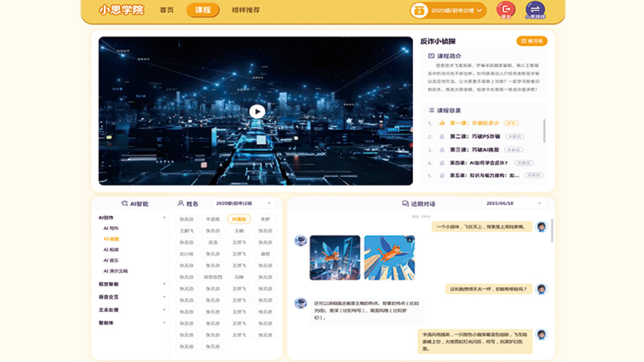Screen dimensions: 644x362
Task: Select AI 视频 in the sidebar
Action: pyautogui.click(x=111, y=250)
